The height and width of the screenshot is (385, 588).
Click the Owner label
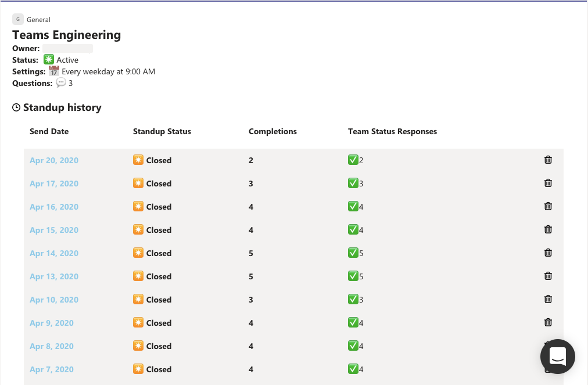click(26, 48)
